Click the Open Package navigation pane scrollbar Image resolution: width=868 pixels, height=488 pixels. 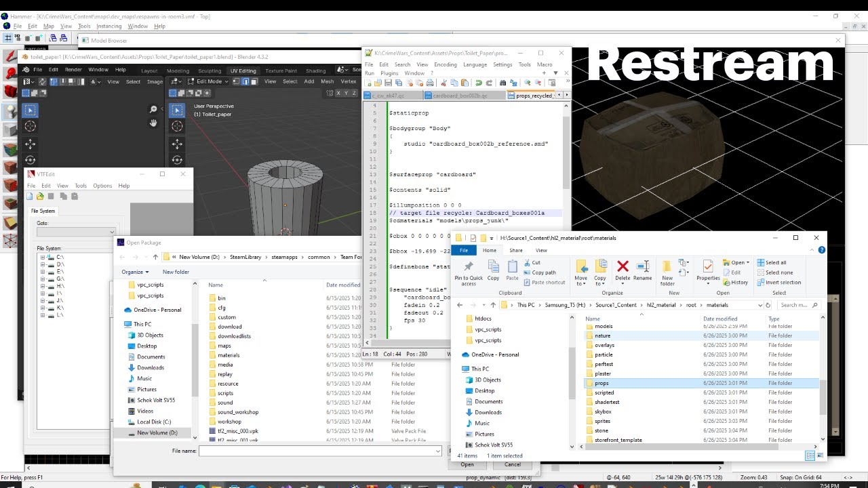point(195,360)
